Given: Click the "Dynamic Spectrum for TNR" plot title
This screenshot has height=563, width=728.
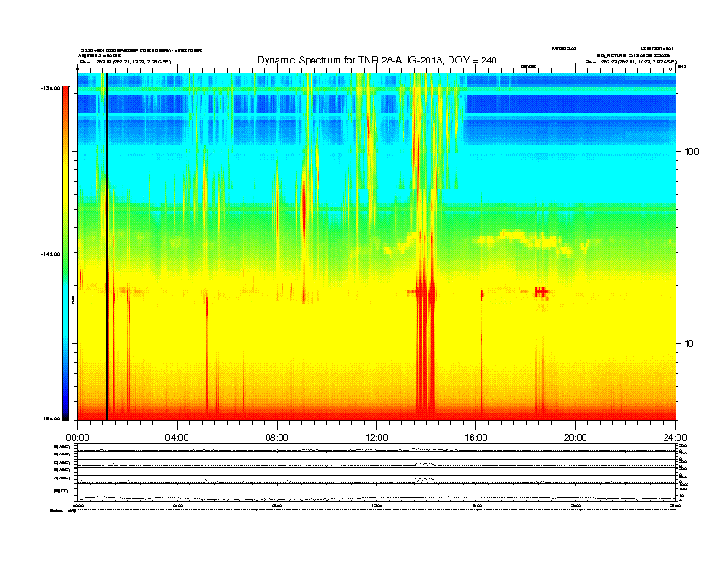Looking at the screenshot, I should (377, 61).
